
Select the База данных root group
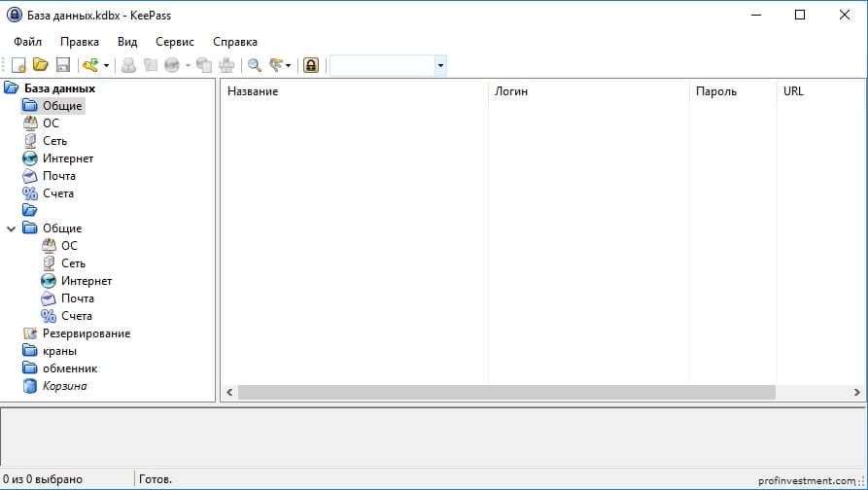tap(59, 88)
